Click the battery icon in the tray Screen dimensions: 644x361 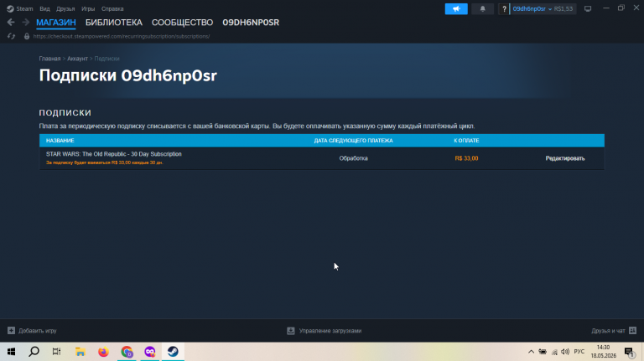pos(543,352)
